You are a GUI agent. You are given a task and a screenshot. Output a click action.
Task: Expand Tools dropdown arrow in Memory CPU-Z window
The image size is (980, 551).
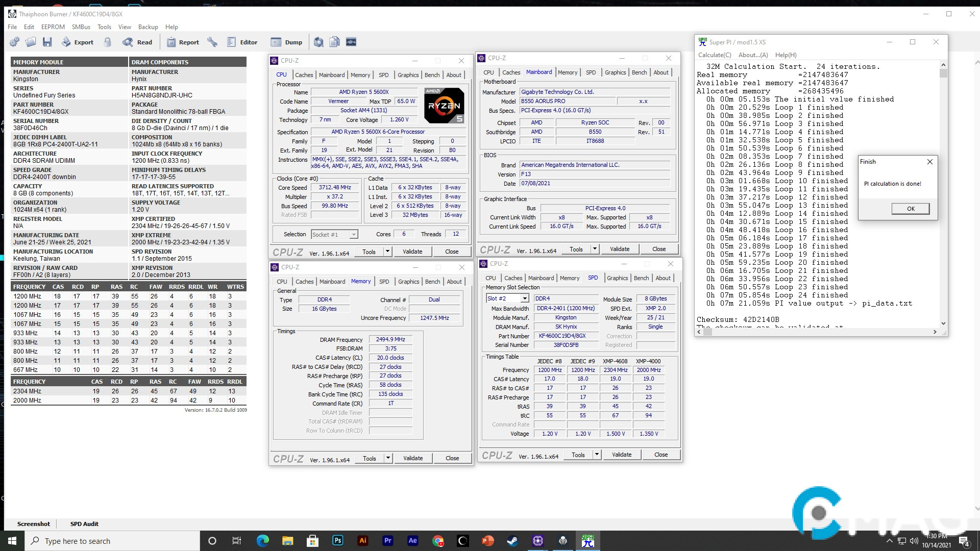point(388,458)
